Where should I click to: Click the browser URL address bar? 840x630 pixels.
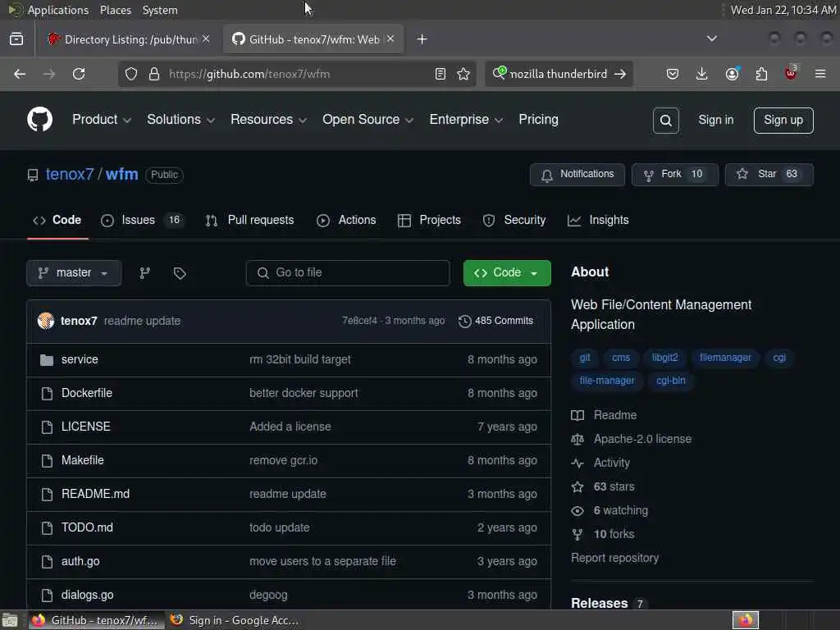[x=297, y=74]
